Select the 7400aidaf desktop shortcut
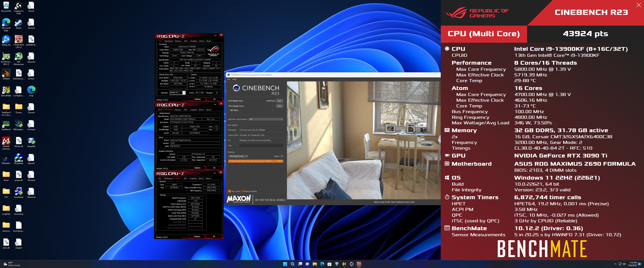644x268 pixels. (x=6, y=159)
